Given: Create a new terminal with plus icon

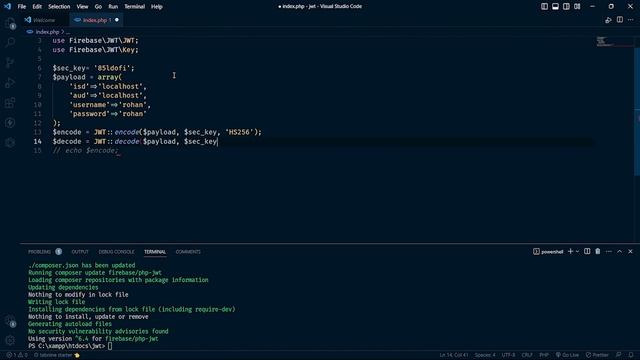Looking at the screenshot, I should [x=571, y=251].
